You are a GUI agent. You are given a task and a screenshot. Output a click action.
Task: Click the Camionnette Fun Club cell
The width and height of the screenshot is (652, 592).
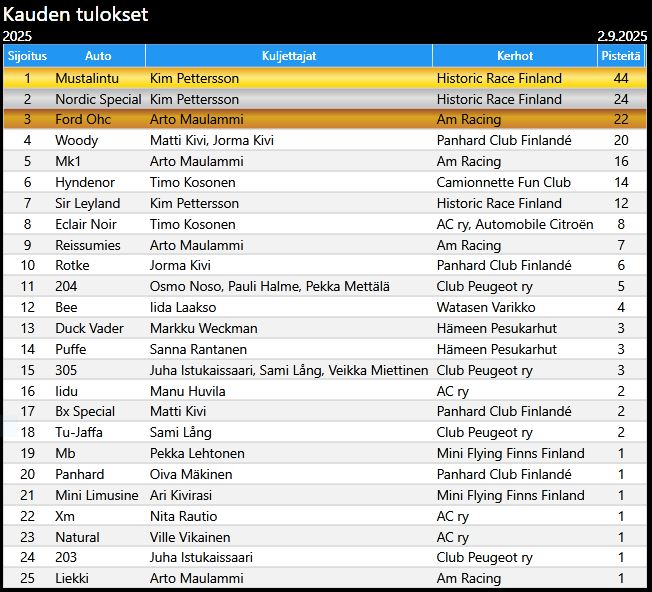[x=503, y=182]
